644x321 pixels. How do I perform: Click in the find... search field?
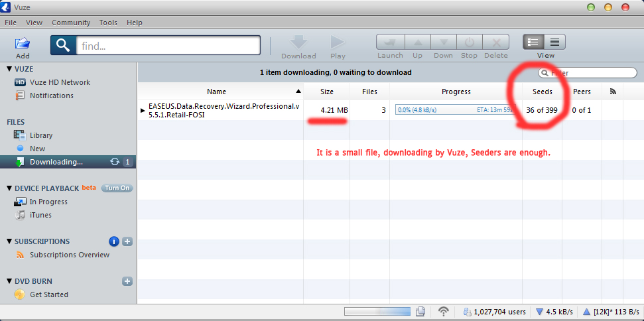tap(168, 45)
